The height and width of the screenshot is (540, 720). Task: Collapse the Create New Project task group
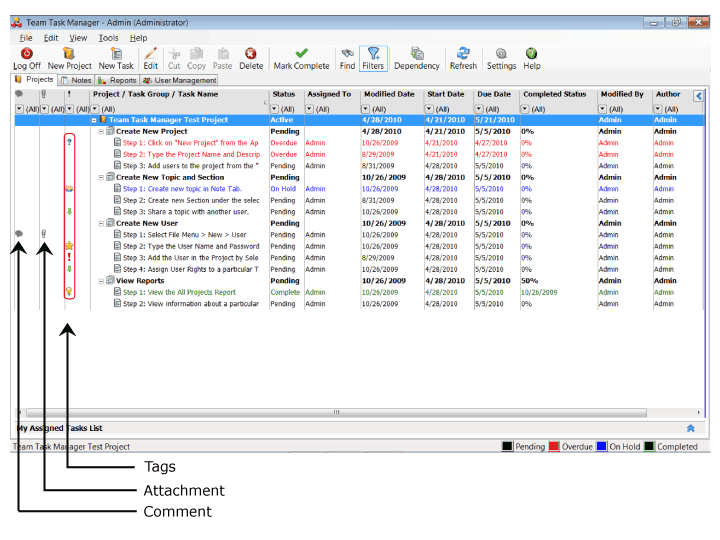click(100, 131)
